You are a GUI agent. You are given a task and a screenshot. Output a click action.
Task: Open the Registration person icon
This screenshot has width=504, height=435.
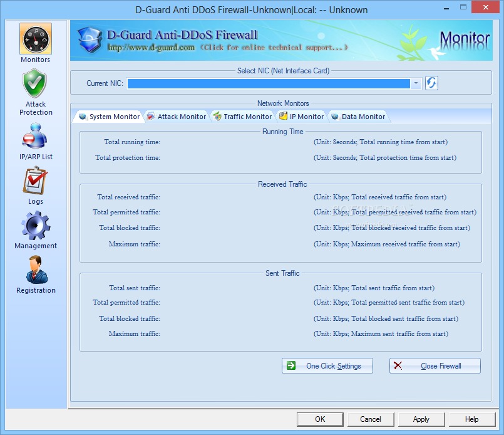[x=36, y=270]
